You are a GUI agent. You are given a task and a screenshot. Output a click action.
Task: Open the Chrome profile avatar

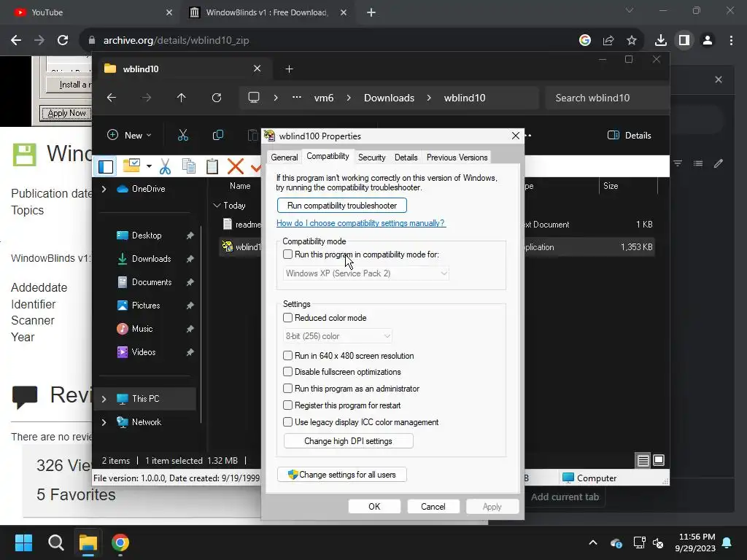[x=708, y=40]
